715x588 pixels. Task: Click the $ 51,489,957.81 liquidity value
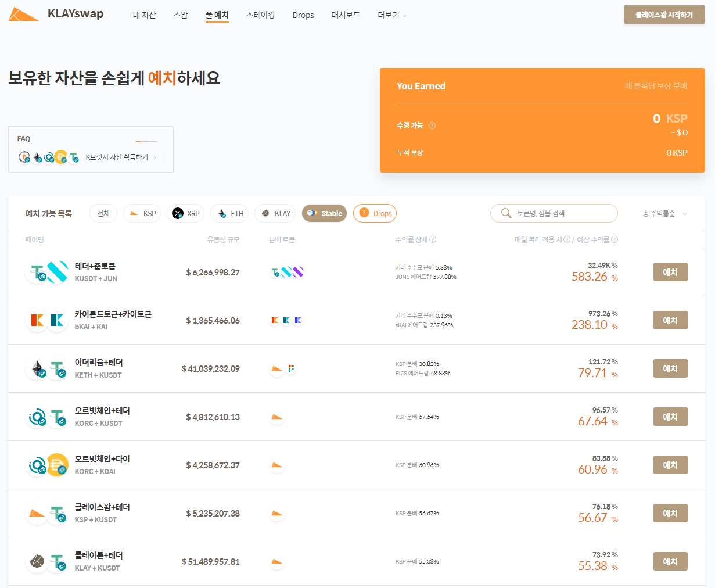[x=210, y=562]
